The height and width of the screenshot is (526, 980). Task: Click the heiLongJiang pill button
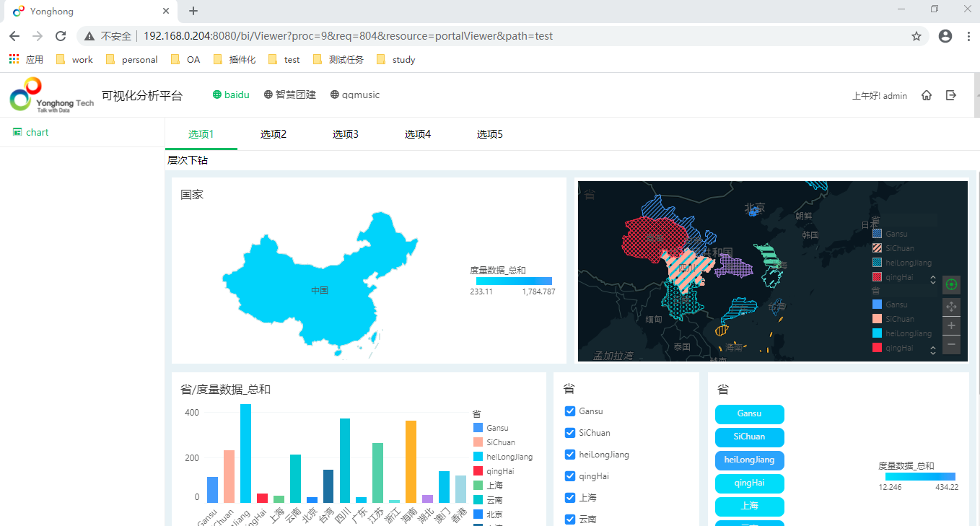(x=750, y=460)
